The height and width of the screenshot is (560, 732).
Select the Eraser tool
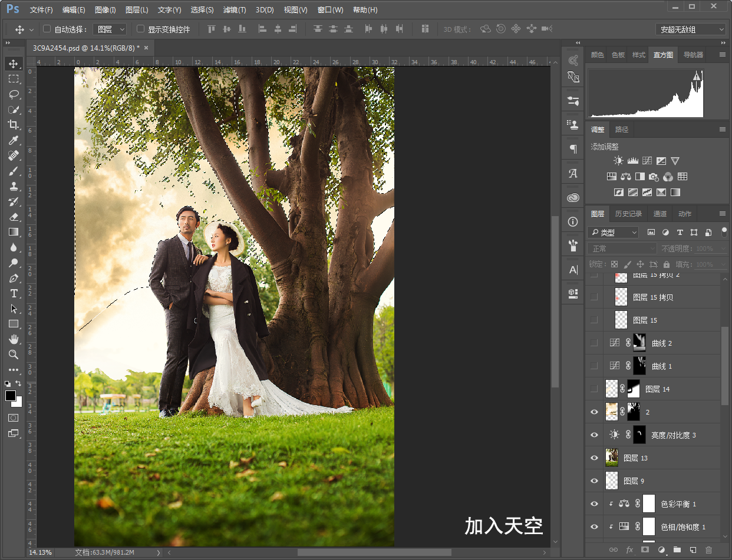tap(13, 217)
